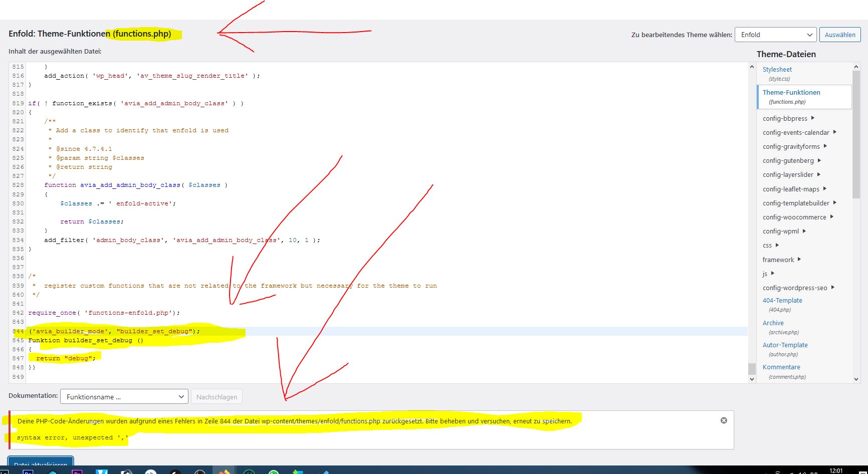Click the Auswählen button
Screen dimensions: 868x474
[x=840, y=35]
